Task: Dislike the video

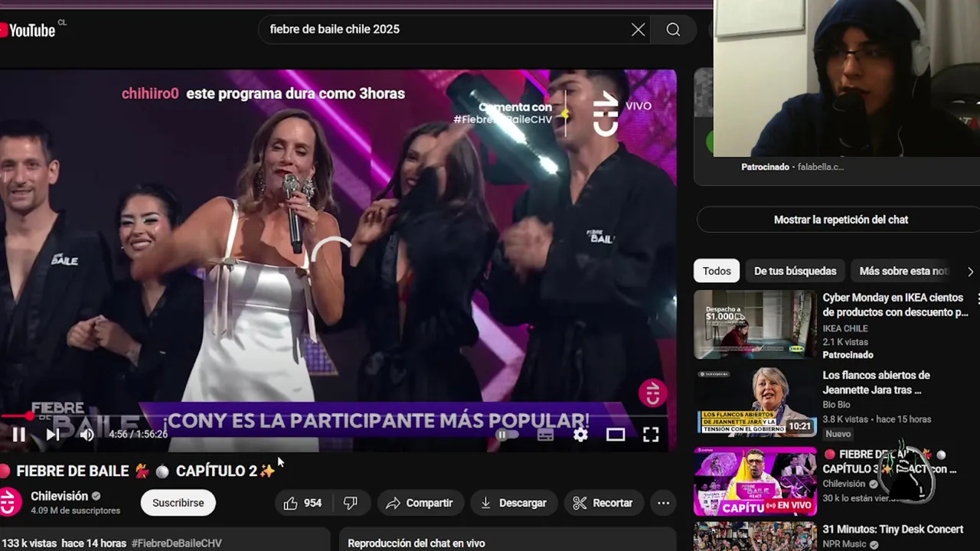Action: [x=351, y=503]
